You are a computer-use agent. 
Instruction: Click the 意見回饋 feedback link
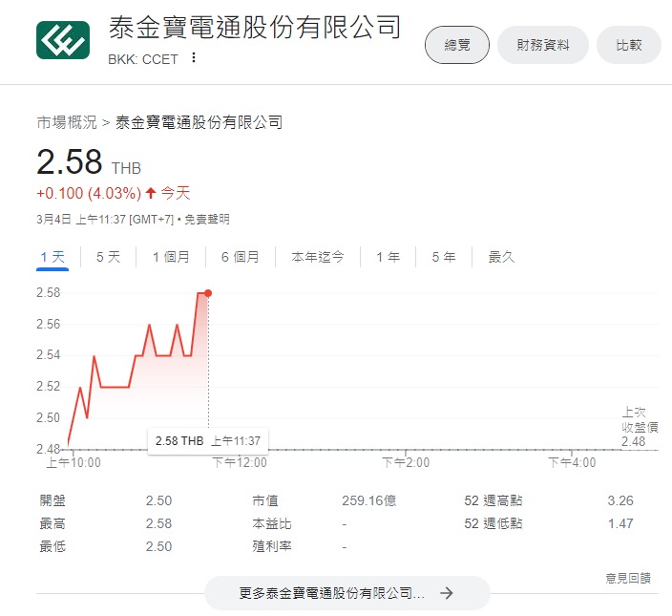(628, 579)
